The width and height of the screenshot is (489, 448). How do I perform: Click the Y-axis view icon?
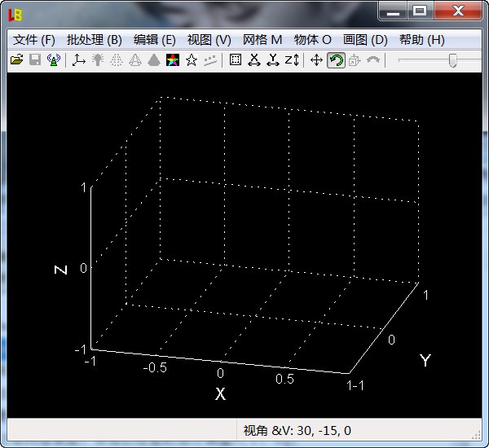273,60
